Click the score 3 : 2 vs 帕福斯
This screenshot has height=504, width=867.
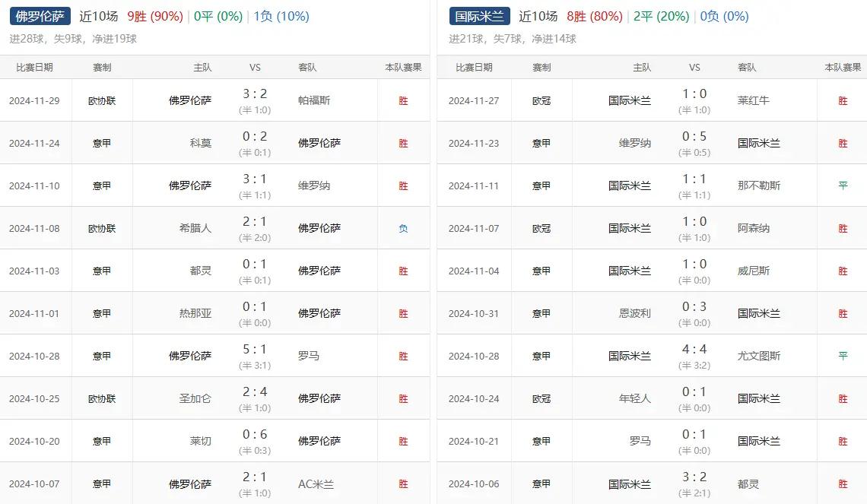point(255,94)
